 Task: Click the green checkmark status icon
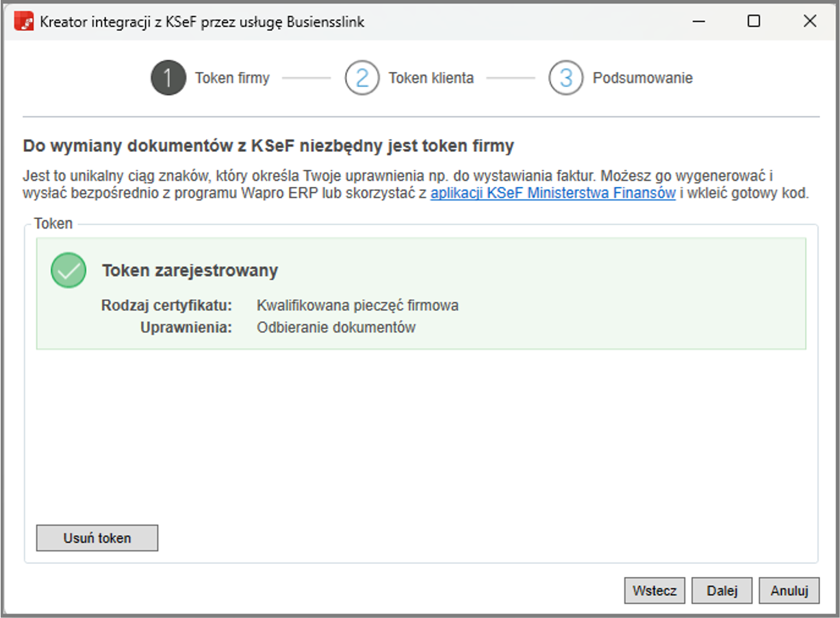coord(68,270)
